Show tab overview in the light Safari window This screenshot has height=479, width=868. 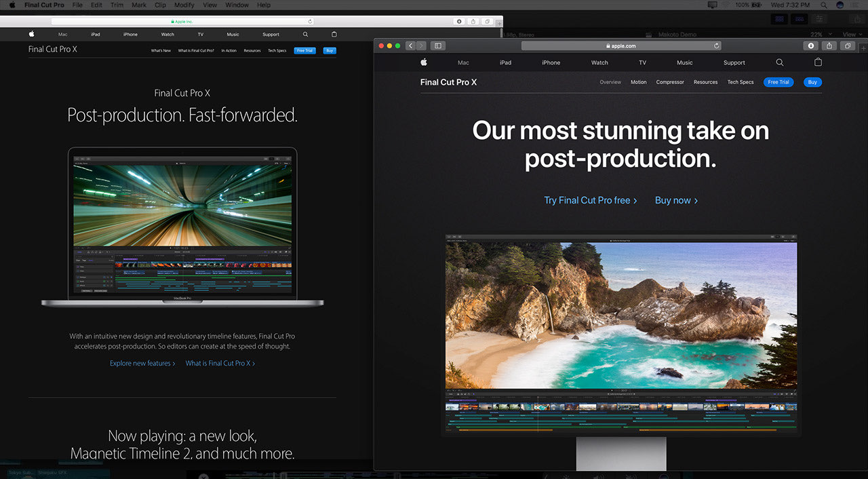coord(488,22)
